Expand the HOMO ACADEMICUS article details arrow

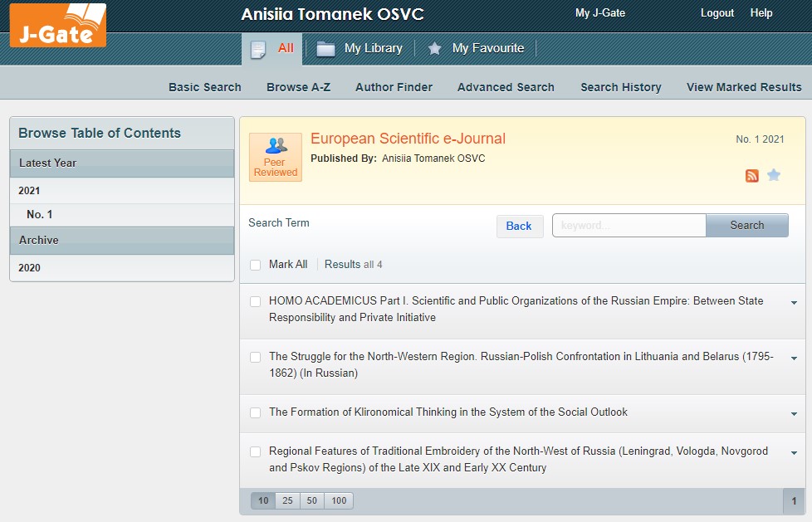coord(794,303)
